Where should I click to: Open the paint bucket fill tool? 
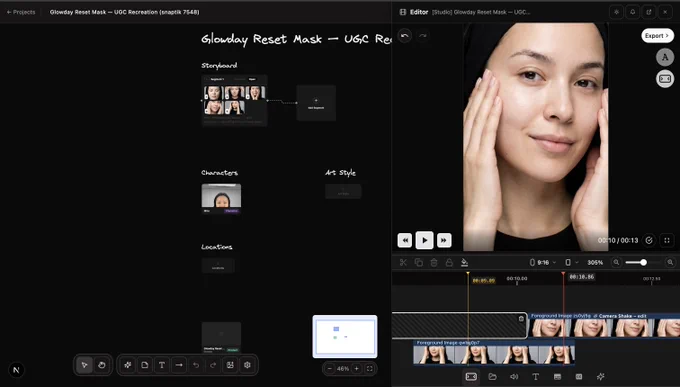[x=464, y=262]
